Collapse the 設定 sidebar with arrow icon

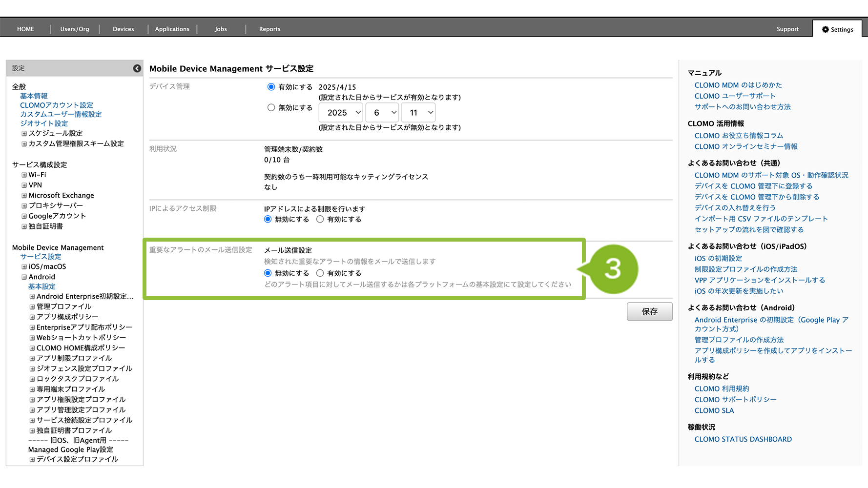click(x=137, y=68)
